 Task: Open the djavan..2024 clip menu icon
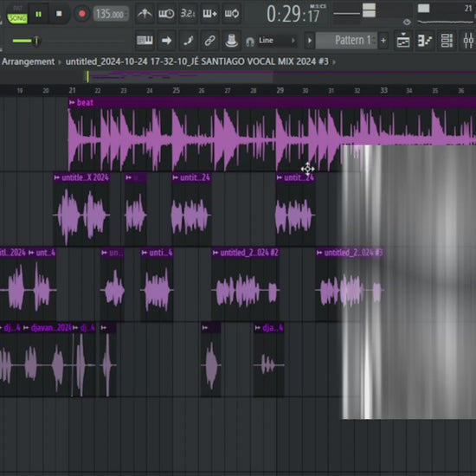26,327
